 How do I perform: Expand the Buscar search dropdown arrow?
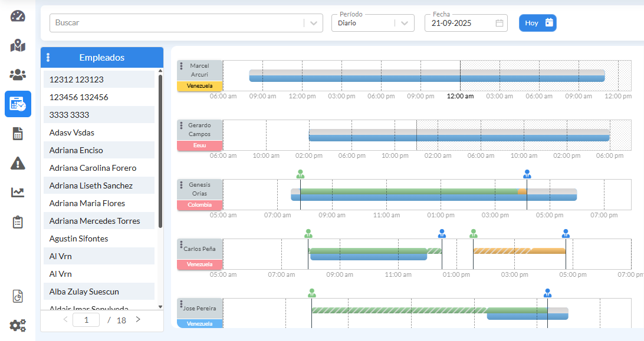(313, 23)
